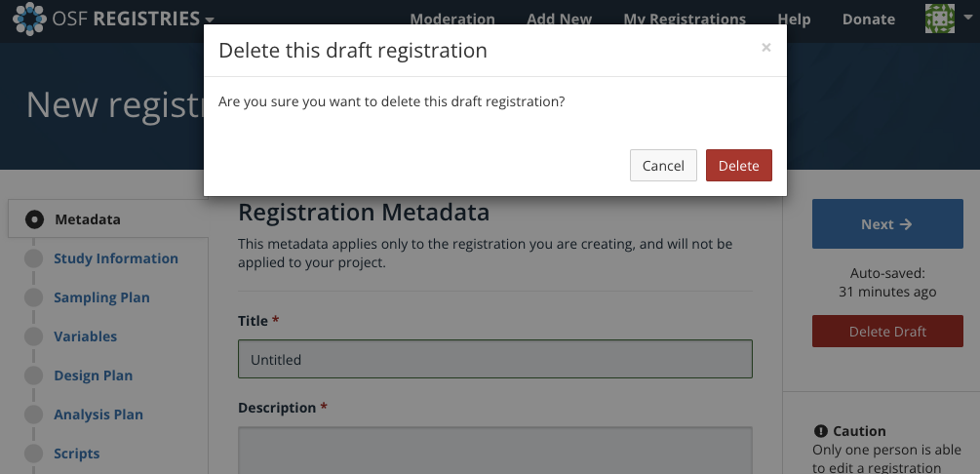Image resolution: width=980 pixels, height=474 pixels.
Task: Click the Description text area
Action: point(494,451)
